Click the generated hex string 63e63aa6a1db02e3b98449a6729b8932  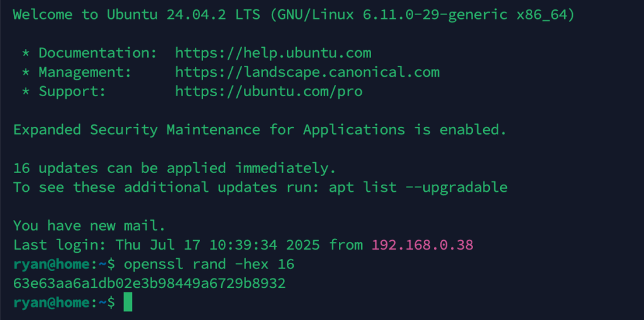150,284
